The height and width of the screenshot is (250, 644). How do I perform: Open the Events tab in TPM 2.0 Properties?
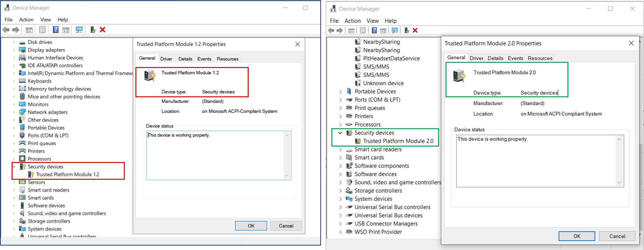[x=515, y=58]
